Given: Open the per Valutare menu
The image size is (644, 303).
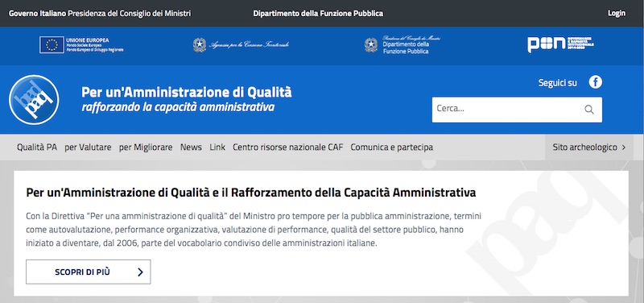Looking at the screenshot, I should coord(88,147).
